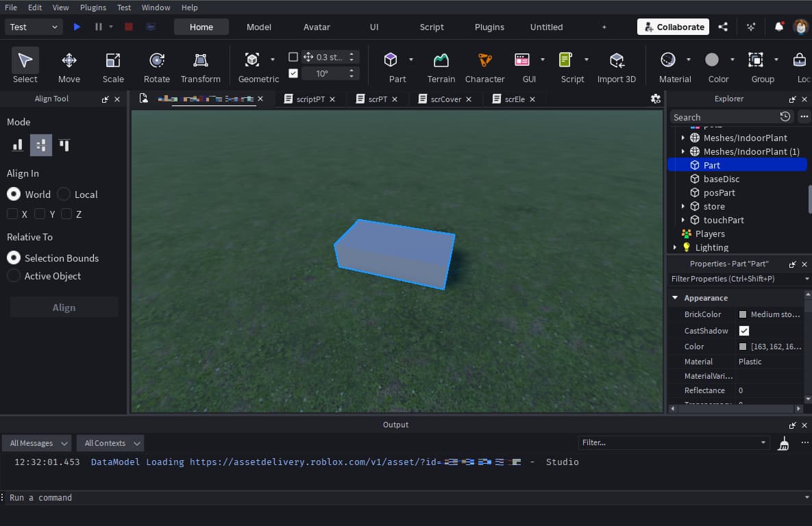812x526 pixels.
Task: Choose the Active Object radio option
Action: [14, 276]
